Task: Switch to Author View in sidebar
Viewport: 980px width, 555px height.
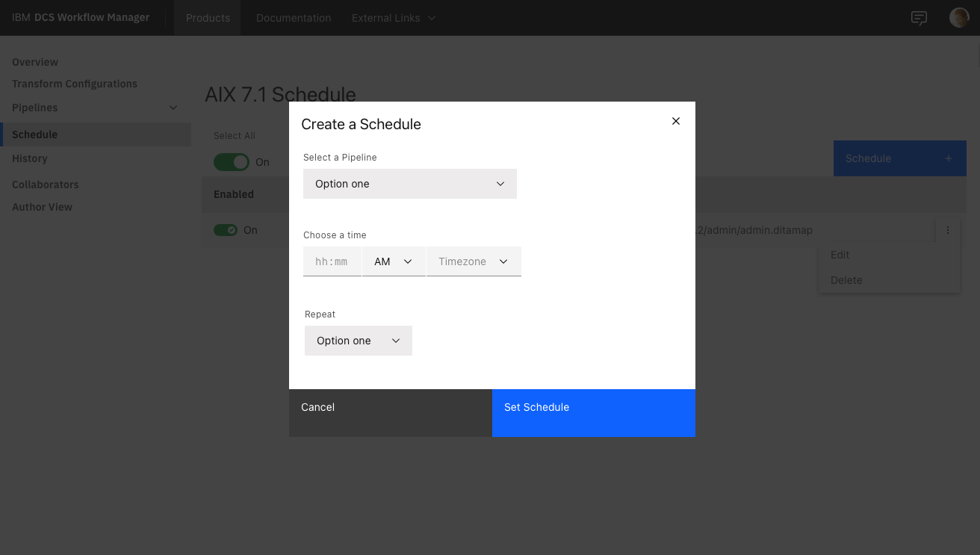Action: tap(43, 207)
